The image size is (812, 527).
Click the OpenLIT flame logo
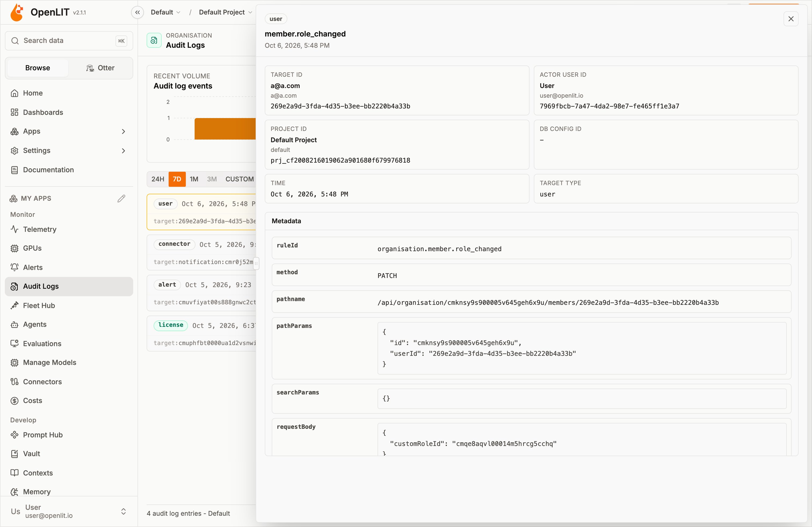[17, 12]
